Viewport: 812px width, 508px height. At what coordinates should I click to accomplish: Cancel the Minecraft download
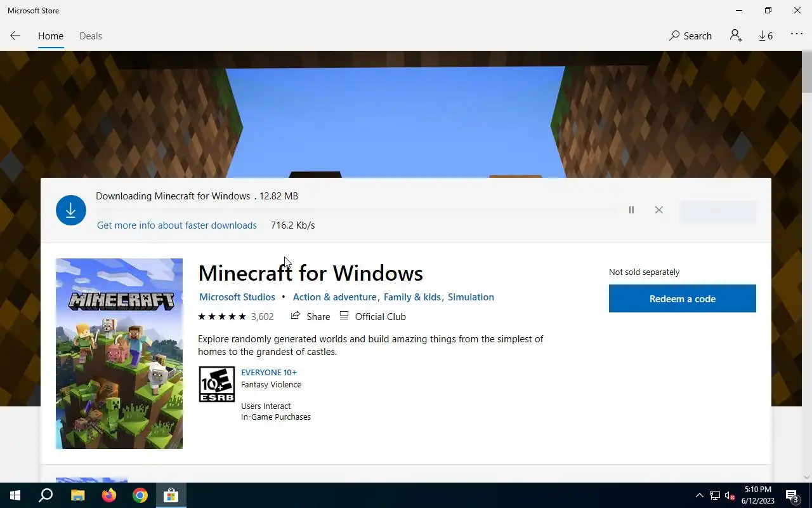pos(658,210)
